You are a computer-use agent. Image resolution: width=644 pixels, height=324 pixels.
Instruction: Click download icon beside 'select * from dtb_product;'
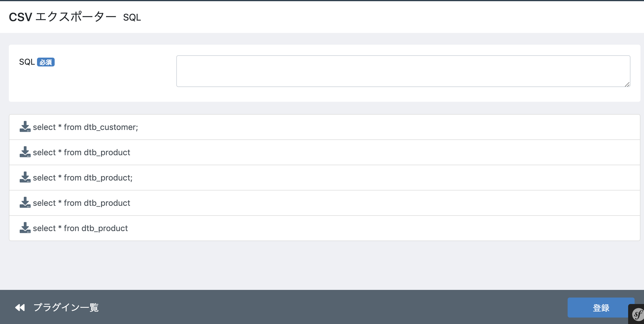[x=25, y=177]
